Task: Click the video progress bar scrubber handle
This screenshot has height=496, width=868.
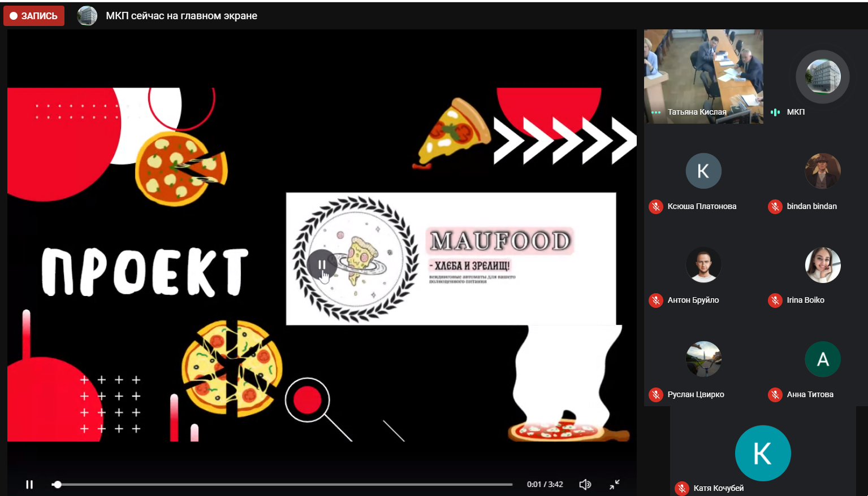Action: tap(57, 484)
